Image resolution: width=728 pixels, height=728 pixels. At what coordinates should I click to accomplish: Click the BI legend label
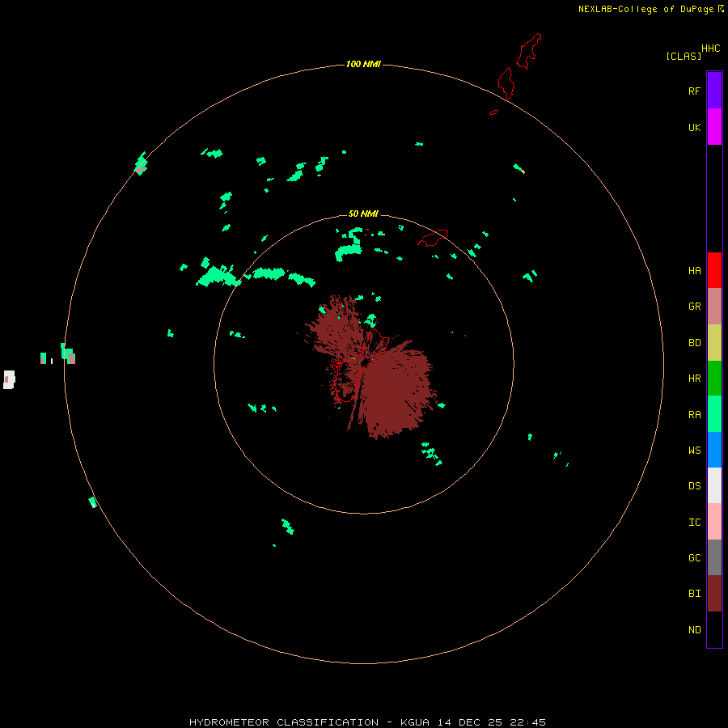click(x=694, y=594)
